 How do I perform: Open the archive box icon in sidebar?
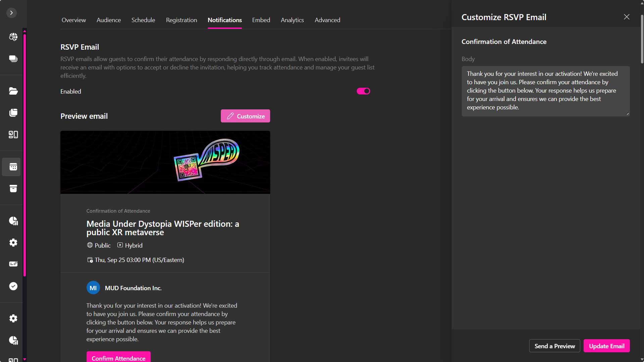pos(13,189)
